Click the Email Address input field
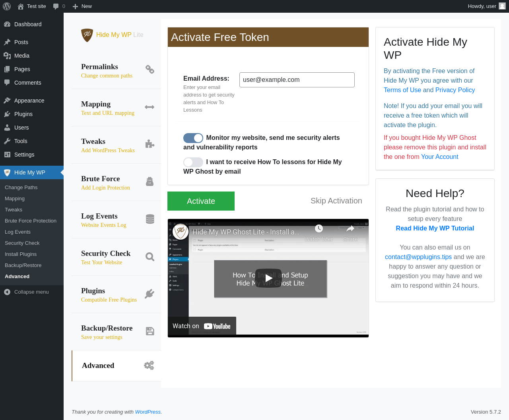This screenshot has width=509, height=420. pyautogui.click(x=297, y=80)
